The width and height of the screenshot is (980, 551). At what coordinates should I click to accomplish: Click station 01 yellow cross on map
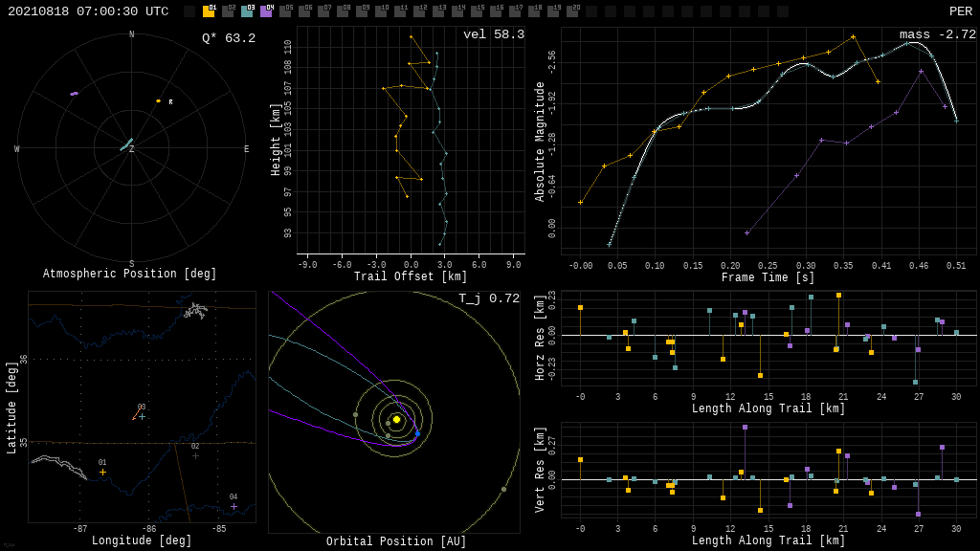[x=102, y=472]
